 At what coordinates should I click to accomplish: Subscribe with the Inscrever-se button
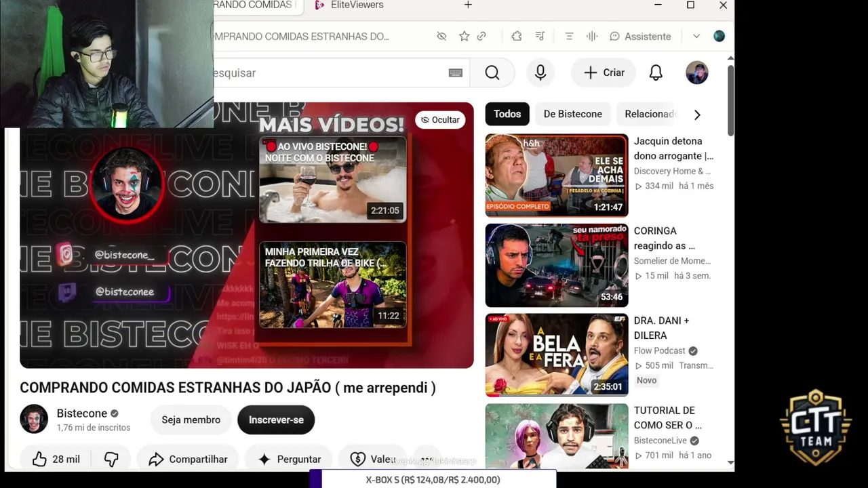tap(276, 420)
